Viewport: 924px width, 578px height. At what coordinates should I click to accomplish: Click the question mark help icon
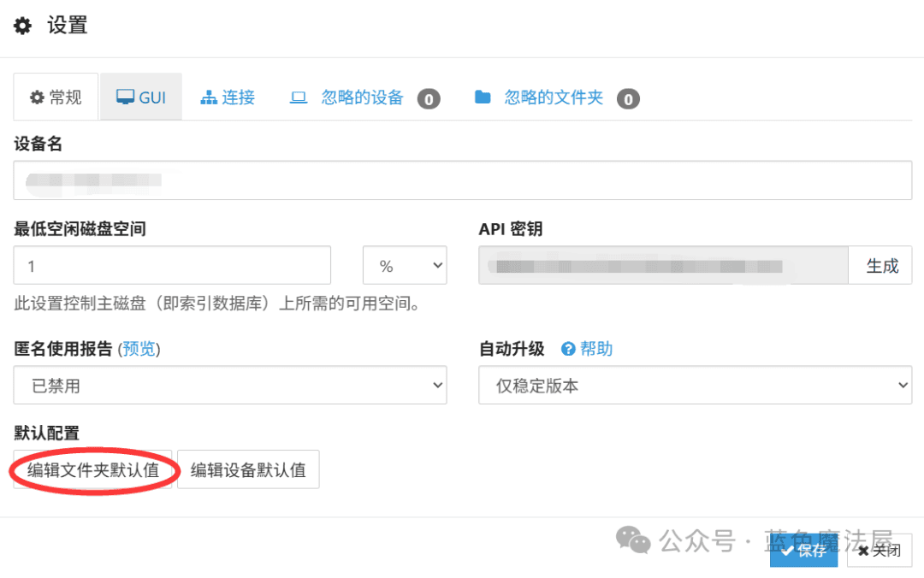(x=568, y=349)
